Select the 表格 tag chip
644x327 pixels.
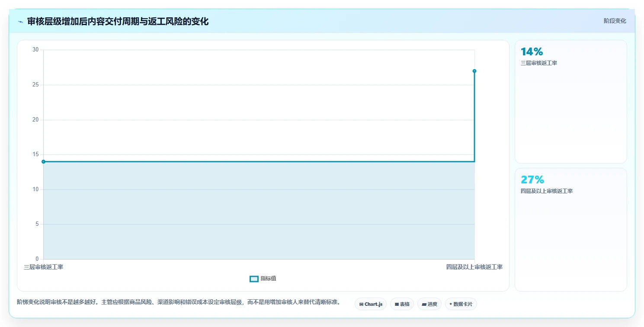pyautogui.click(x=402, y=304)
